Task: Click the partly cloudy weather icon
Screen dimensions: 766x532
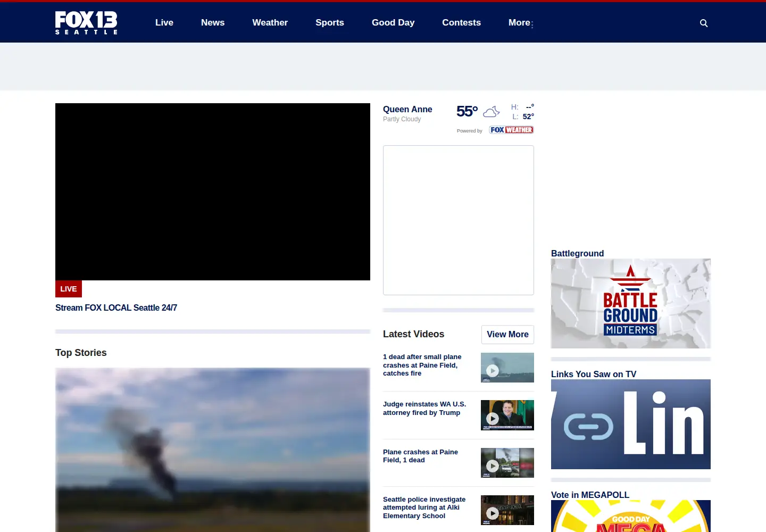Action: coord(492,112)
